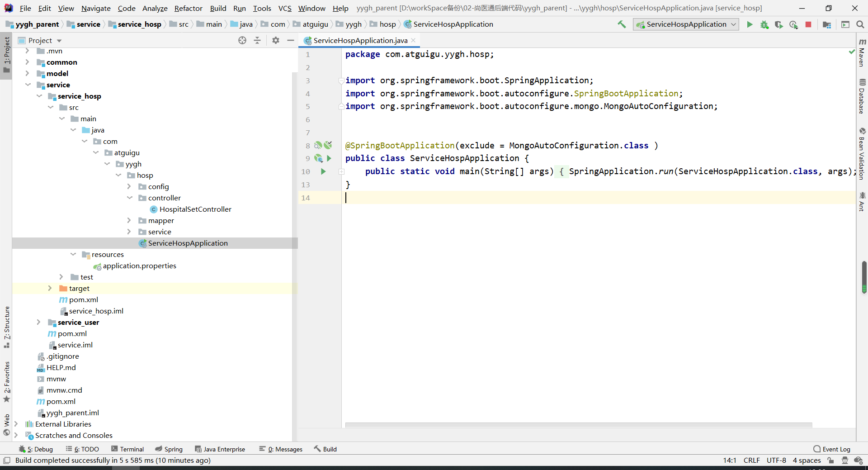Image resolution: width=868 pixels, height=470 pixels.
Task: Open Search Everywhere magnifier icon
Action: [860, 24]
